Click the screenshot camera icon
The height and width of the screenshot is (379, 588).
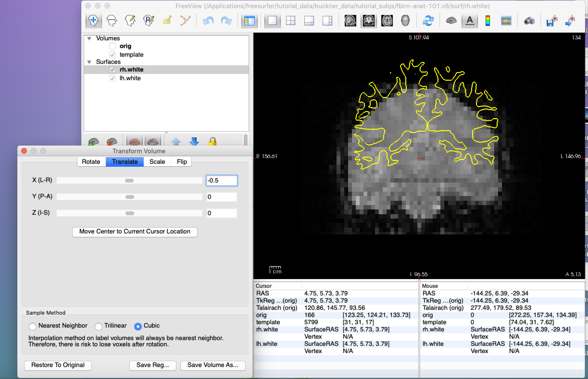[x=529, y=21]
